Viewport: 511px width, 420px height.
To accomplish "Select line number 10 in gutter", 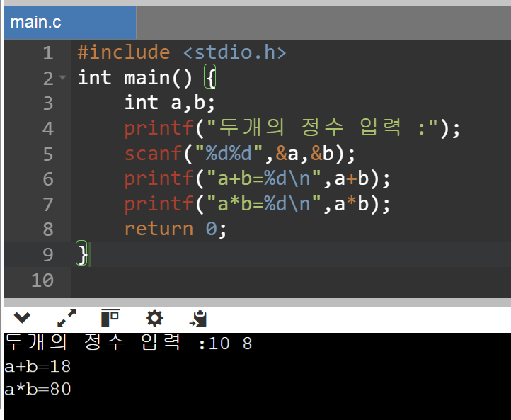I will click(x=42, y=280).
